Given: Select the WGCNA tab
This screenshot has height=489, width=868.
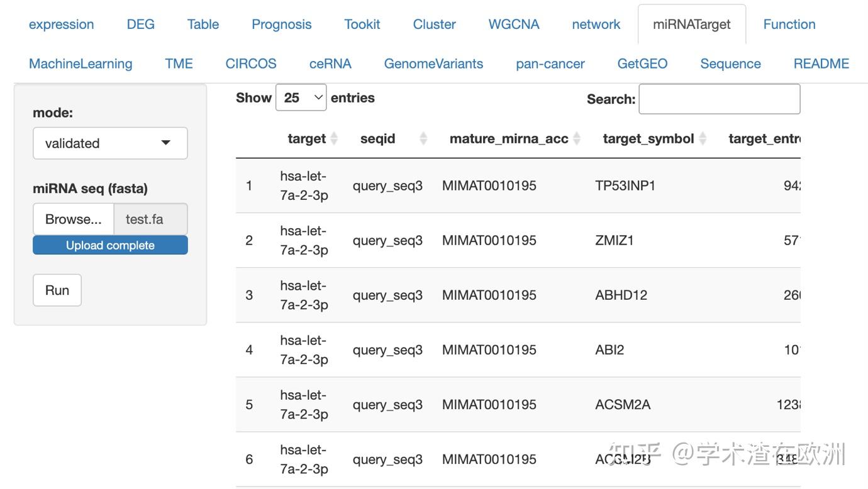Looking at the screenshot, I should [x=514, y=25].
